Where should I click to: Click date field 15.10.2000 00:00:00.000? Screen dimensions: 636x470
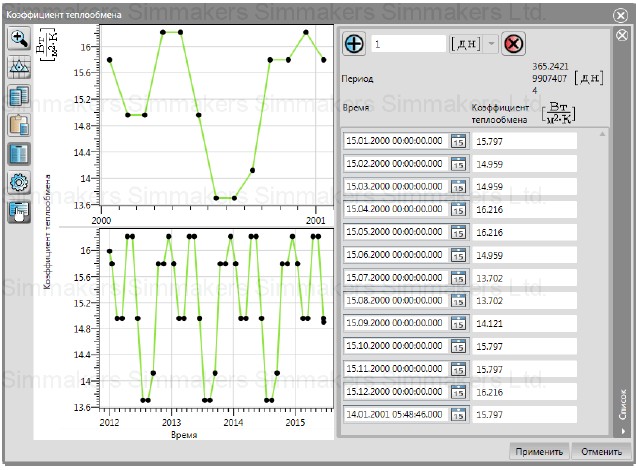pyautogui.click(x=396, y=346)
